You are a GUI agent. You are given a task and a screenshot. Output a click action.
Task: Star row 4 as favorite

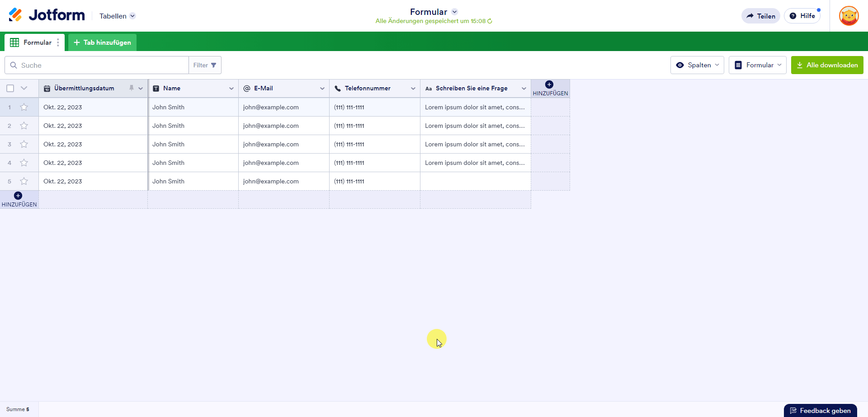24,163
